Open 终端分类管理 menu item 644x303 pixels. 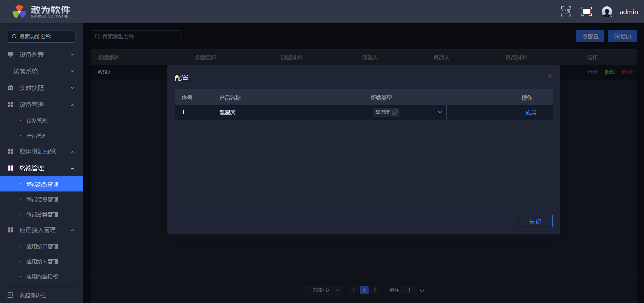click(42, 215)
